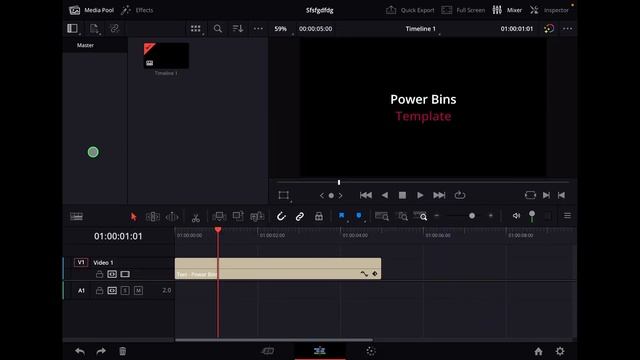Image resolution: width=640 pixels, height=360 pixels.
Task: Click the delete trash icon
Action: click(122, 351)
